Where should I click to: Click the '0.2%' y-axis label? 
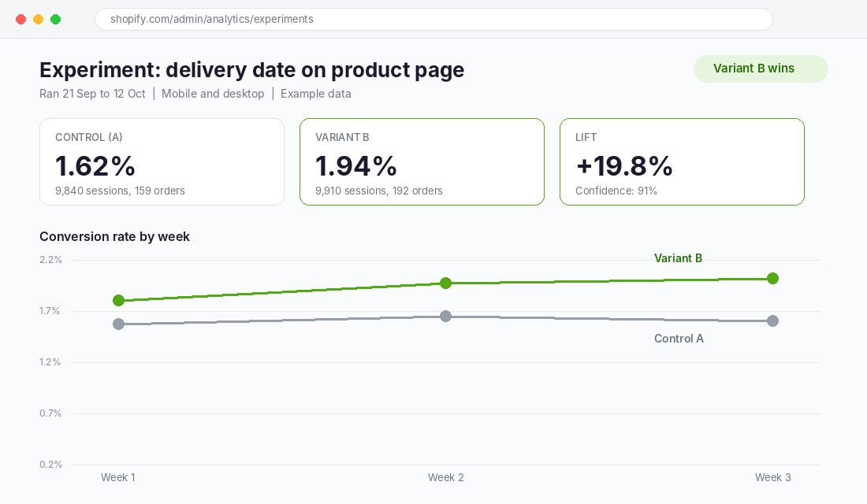tap(51, 464)
